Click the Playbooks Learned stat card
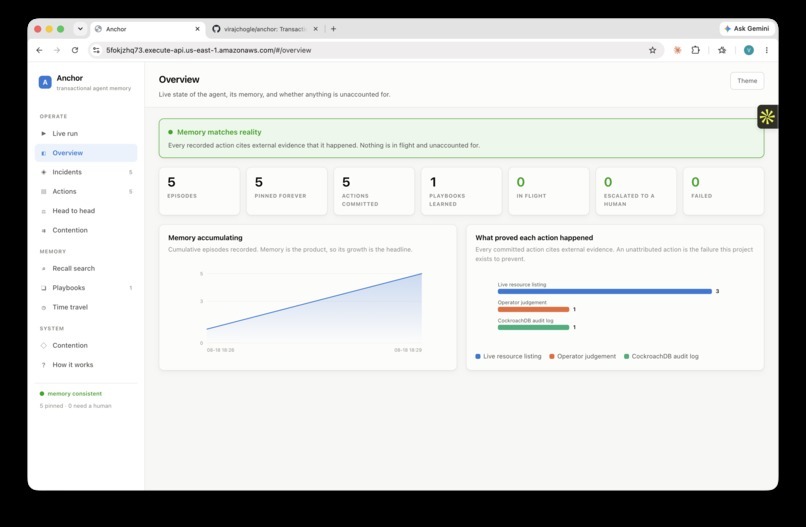This screenshot has height=527, width=806. (x=462, y=191)
